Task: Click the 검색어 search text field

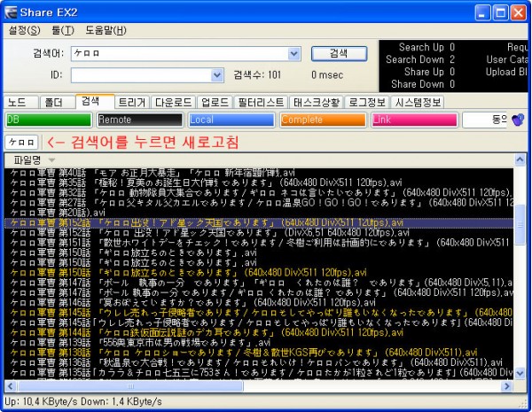Action: point(179,53)
